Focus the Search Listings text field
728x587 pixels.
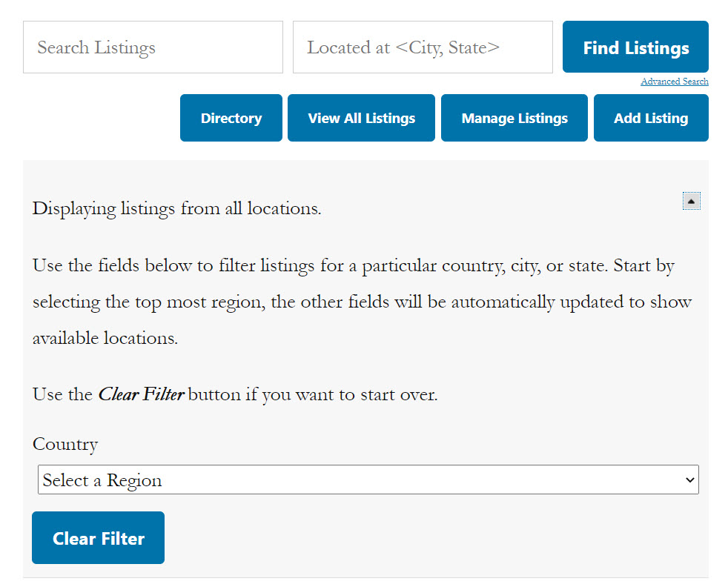click(x=153, y=47)
